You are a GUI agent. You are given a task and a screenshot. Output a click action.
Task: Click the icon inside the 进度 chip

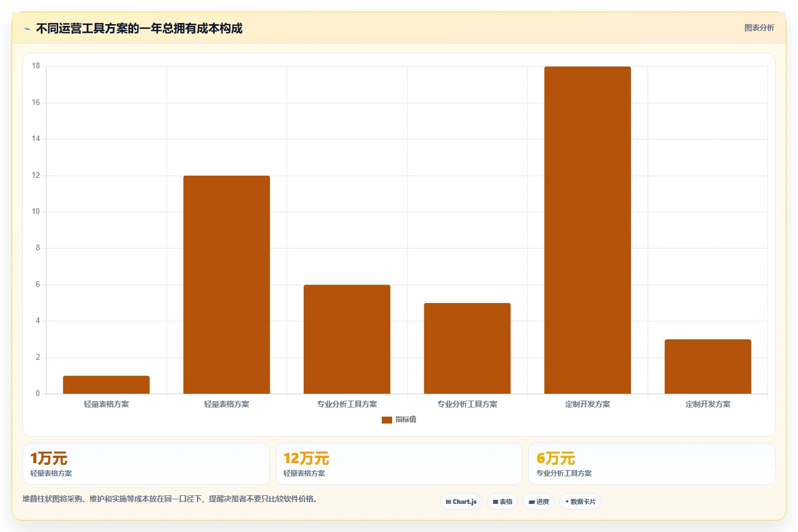tap(532, 502)
